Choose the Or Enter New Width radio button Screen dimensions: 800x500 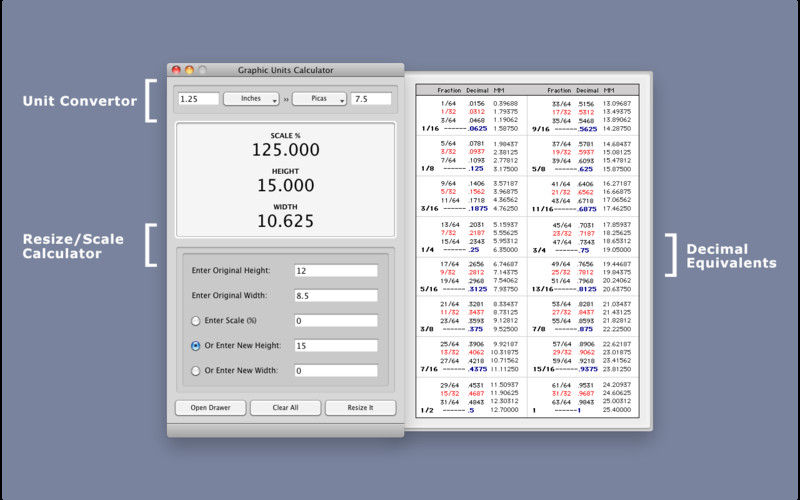(195, 371)
